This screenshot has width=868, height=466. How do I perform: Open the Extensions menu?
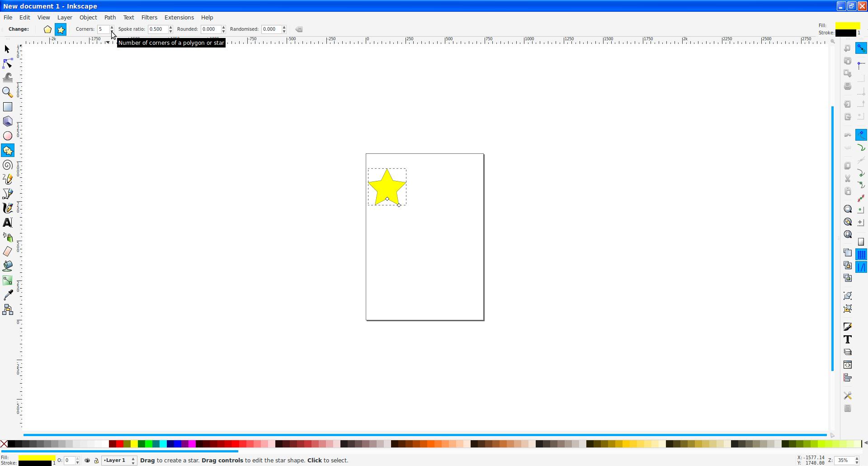tap(179, 18)
